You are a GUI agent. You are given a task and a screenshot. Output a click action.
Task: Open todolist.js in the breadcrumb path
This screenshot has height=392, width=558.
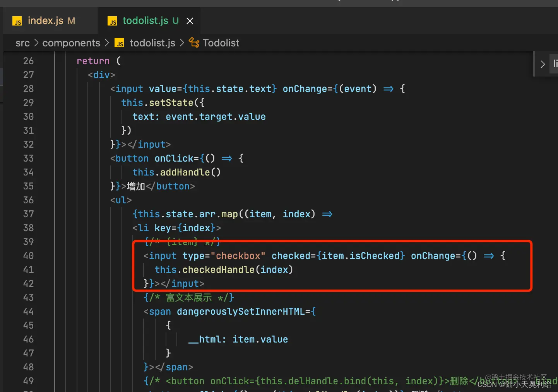click(152, 43)
